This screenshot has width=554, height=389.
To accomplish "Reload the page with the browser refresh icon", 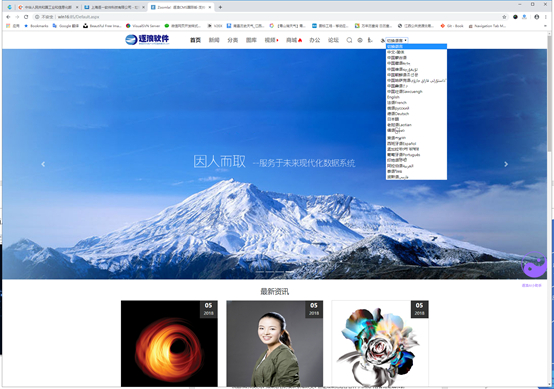I will coord(26,17).
